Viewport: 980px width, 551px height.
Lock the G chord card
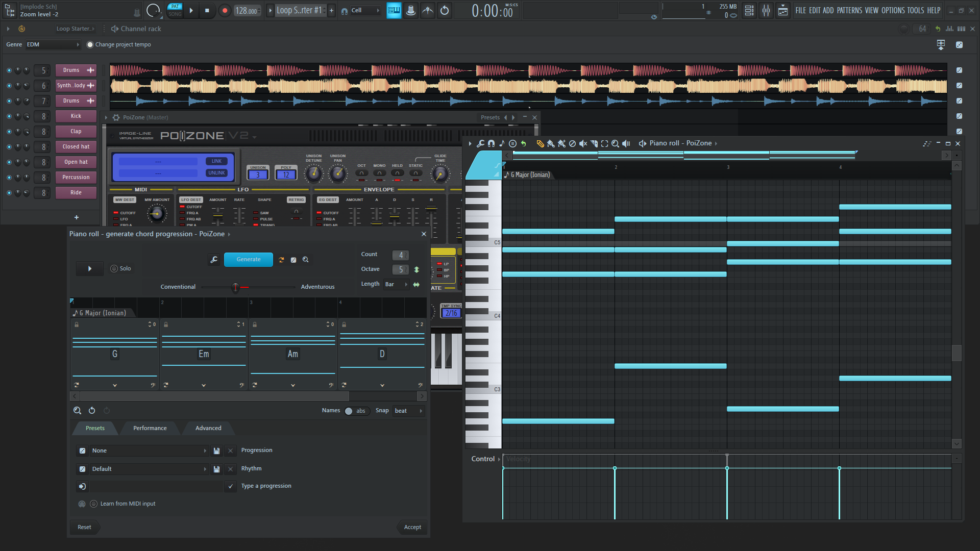pos(77,324)
